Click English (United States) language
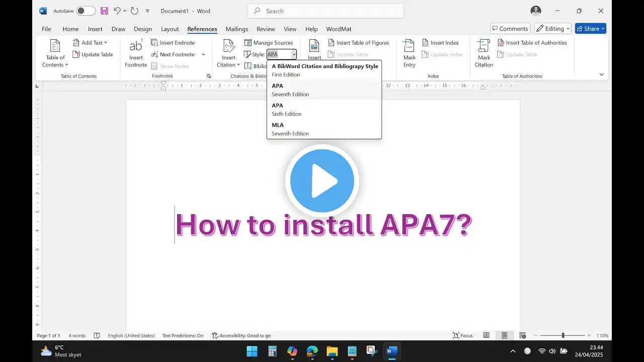This screenshot has width=644, height=362. (131, 335)
